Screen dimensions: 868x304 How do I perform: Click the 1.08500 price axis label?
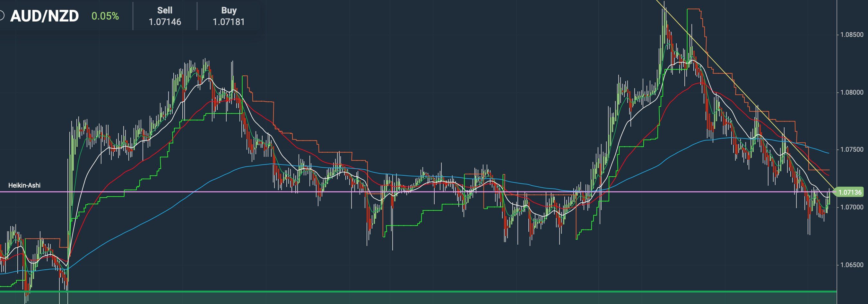pyautogui.click(x=852, y=35)
